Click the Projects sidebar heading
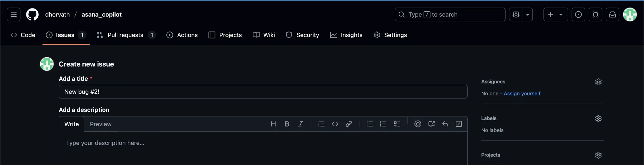644x165 pixels. pyautogui.click(x=491, y=155)
